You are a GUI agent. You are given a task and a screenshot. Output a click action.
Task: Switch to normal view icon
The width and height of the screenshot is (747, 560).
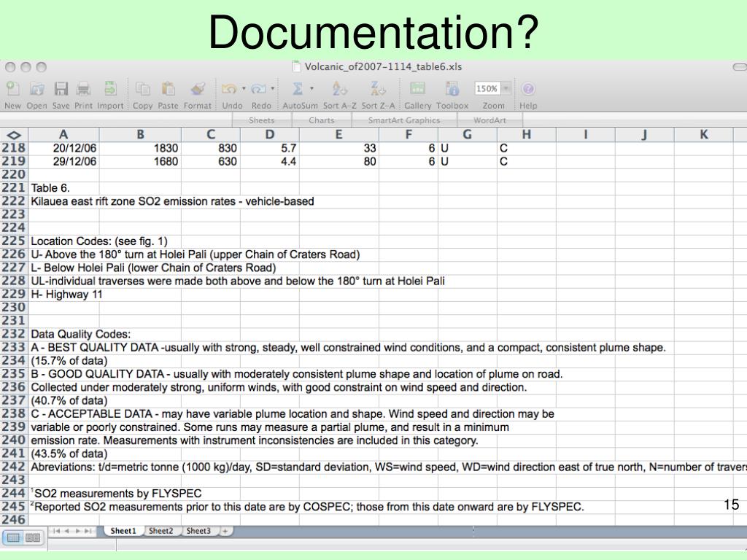coord(13,537)
